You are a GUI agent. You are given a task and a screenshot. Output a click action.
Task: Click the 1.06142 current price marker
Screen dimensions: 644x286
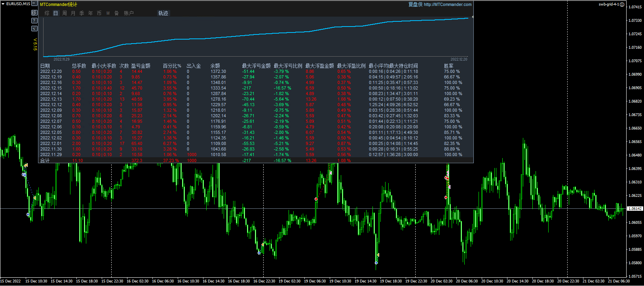[x=635, y=208]
